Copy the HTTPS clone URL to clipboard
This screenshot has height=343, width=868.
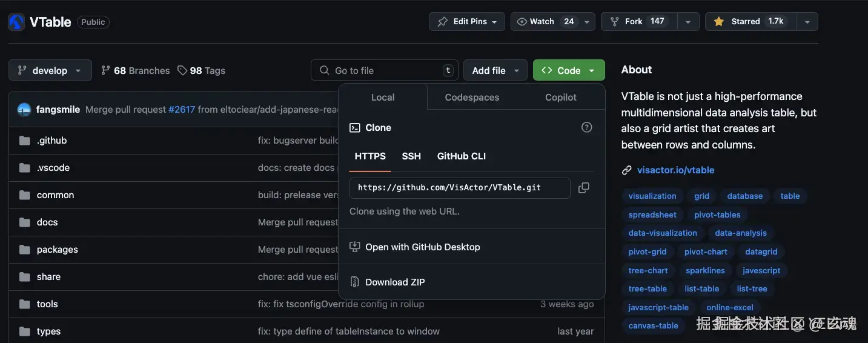coord(583,188)
